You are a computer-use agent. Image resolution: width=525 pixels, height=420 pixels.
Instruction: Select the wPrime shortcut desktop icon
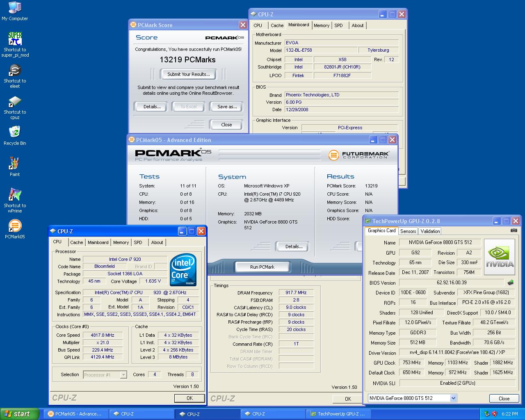(x=15, y=200)
